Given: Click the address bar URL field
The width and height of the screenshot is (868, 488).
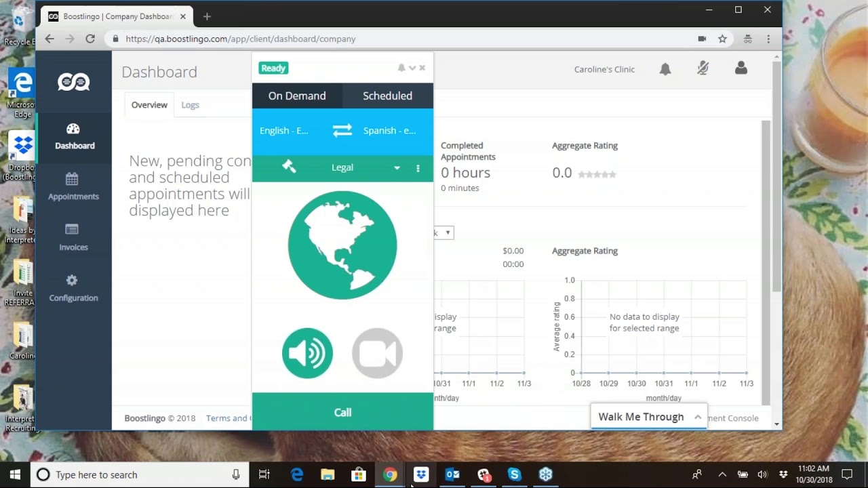Looking at the screenshot, I should (x=407, y=39).
